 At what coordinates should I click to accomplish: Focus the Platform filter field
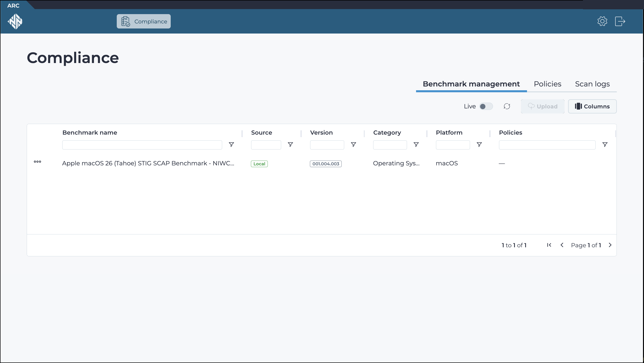click(453, 145)
